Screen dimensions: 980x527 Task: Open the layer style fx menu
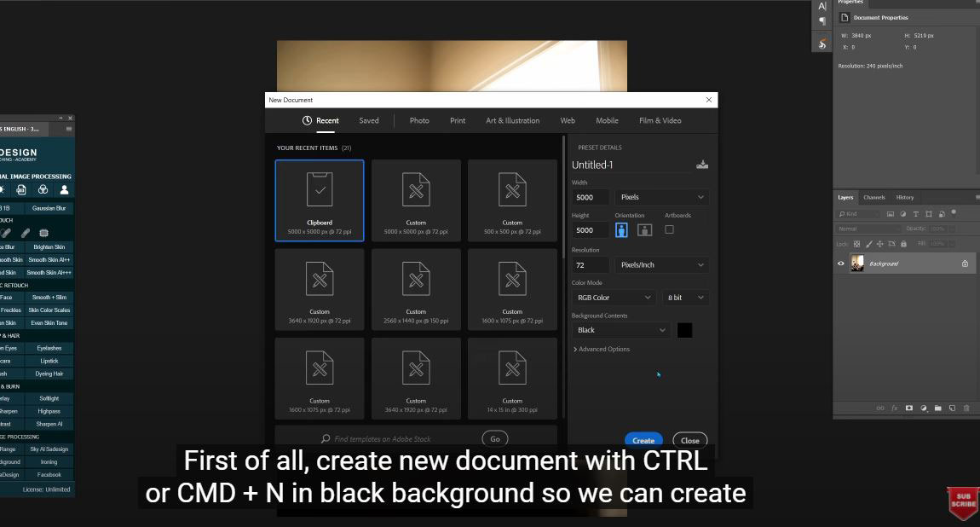(894, 408)
